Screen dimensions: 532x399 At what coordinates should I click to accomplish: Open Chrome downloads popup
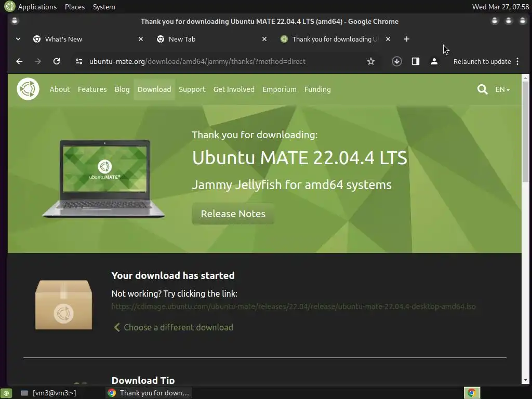(x=396, y=61)
